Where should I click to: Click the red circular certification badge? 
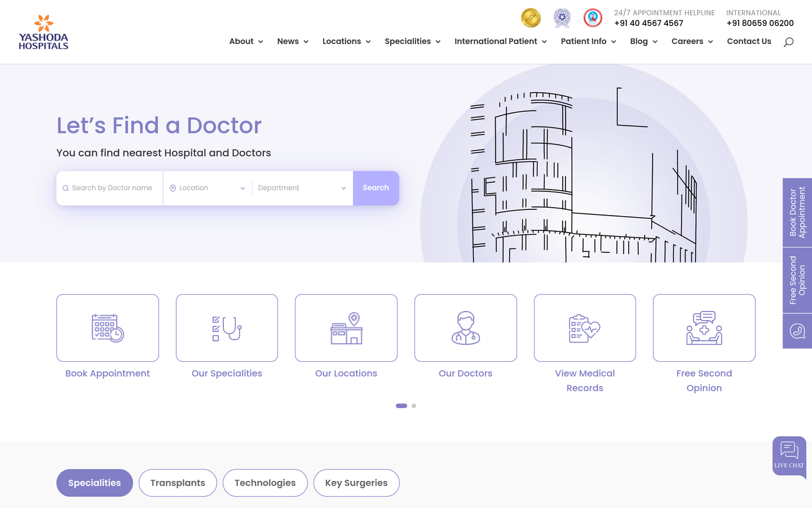[x=593, y=17]
